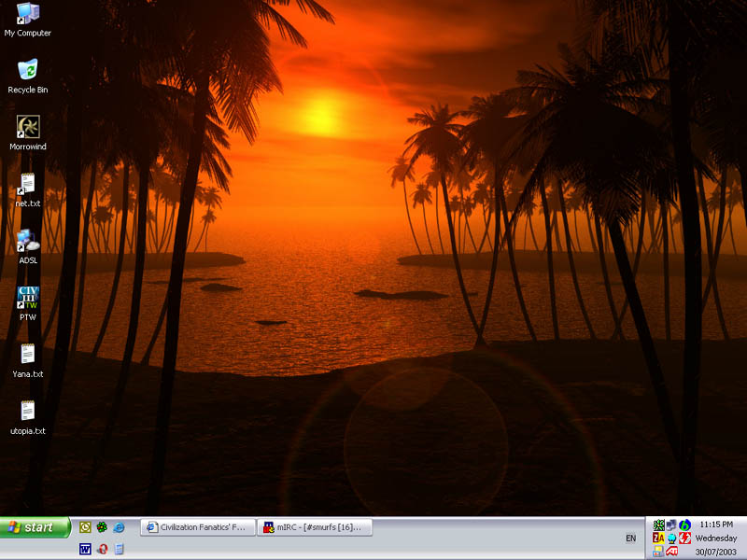Launch the Civ III PTW shortcut

[28, 298]
